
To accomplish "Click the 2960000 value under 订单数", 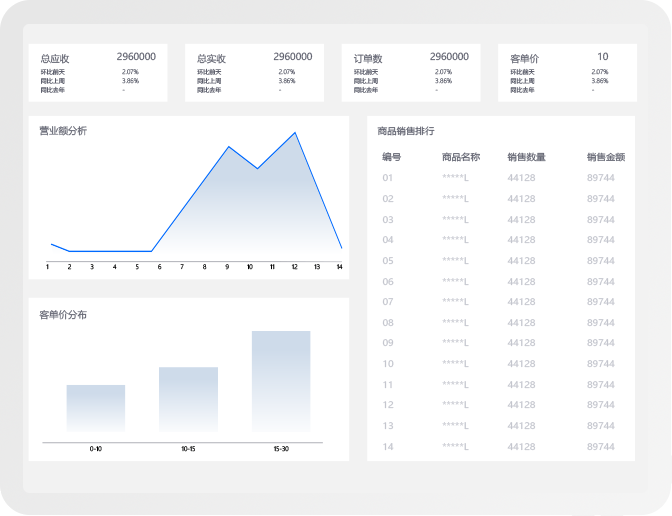I will pos(449,57).
